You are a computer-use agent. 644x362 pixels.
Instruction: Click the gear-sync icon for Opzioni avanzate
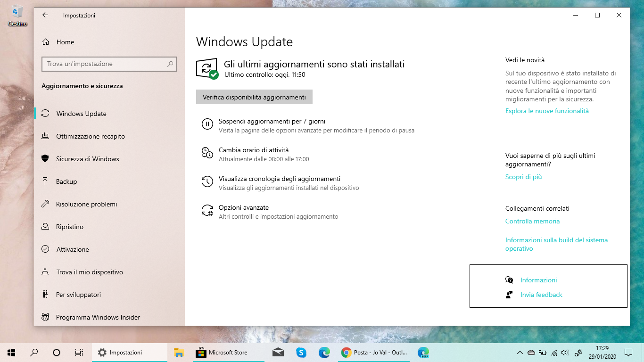tap(207, 210)
